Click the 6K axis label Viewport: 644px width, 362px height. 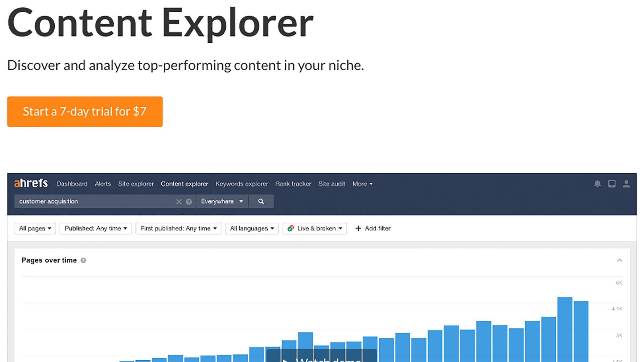pyautogui.click(x=619, y=283)
